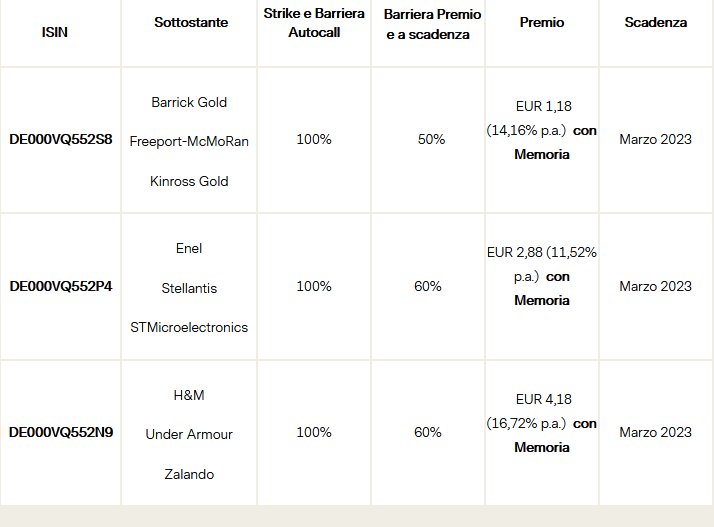Click the ISIN code DE000VQ552N9

tap(61, 432)
